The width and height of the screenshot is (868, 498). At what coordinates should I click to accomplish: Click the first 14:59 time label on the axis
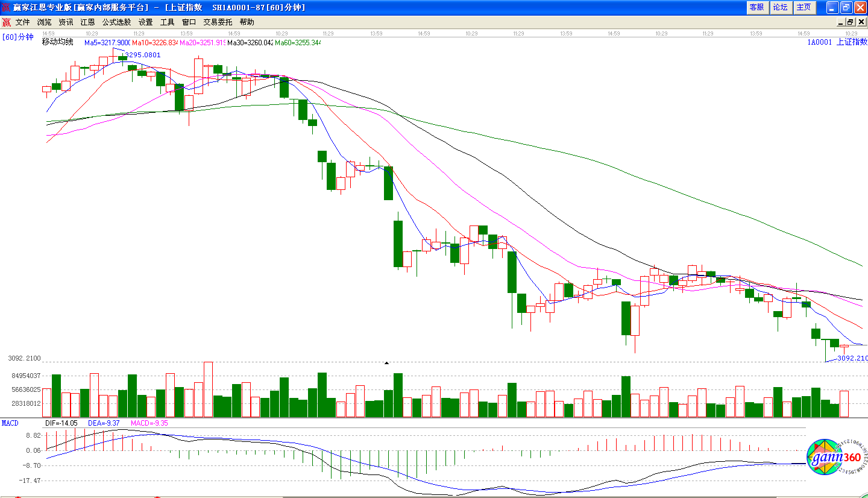pos(48,33)
